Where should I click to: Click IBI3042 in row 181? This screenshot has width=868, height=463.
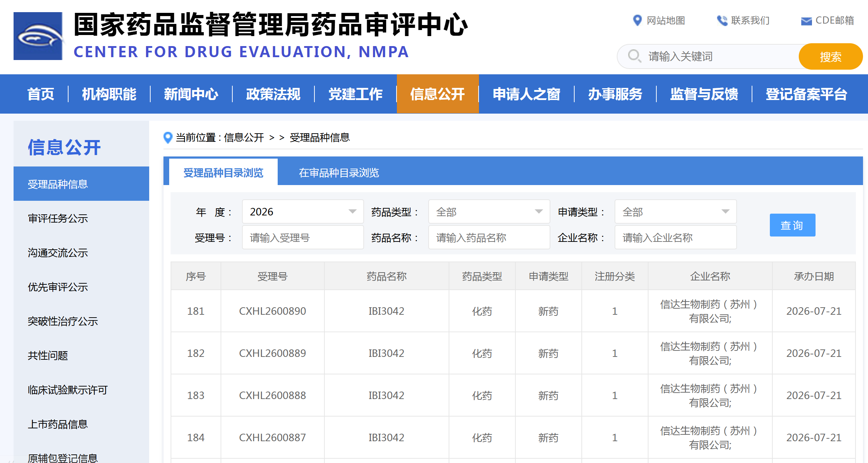(387, 311)
